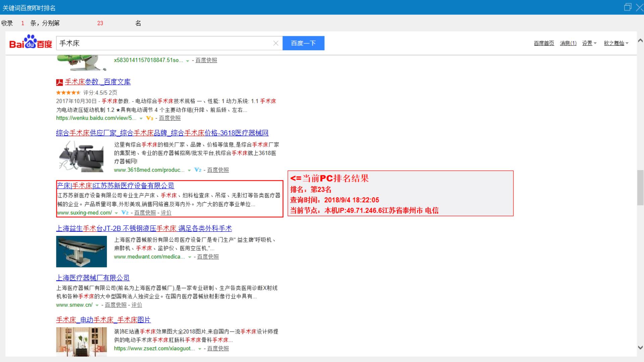Close the 关键词百度即时排名 window
This screenshot has width=644, height=362.
pos(640,7)
